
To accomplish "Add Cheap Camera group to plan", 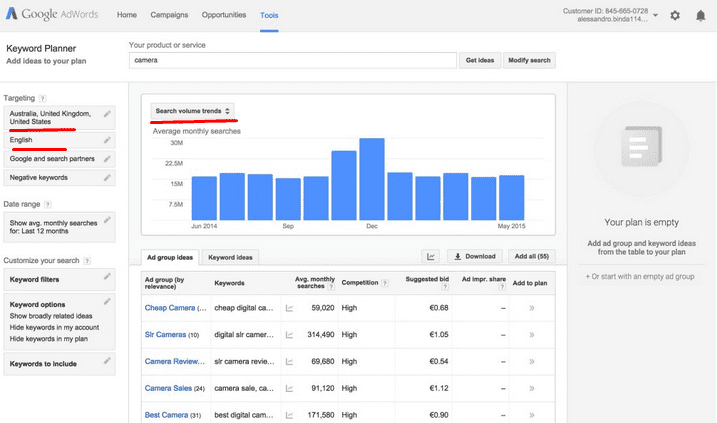I will pyautogui.click(x=532, y=308).
